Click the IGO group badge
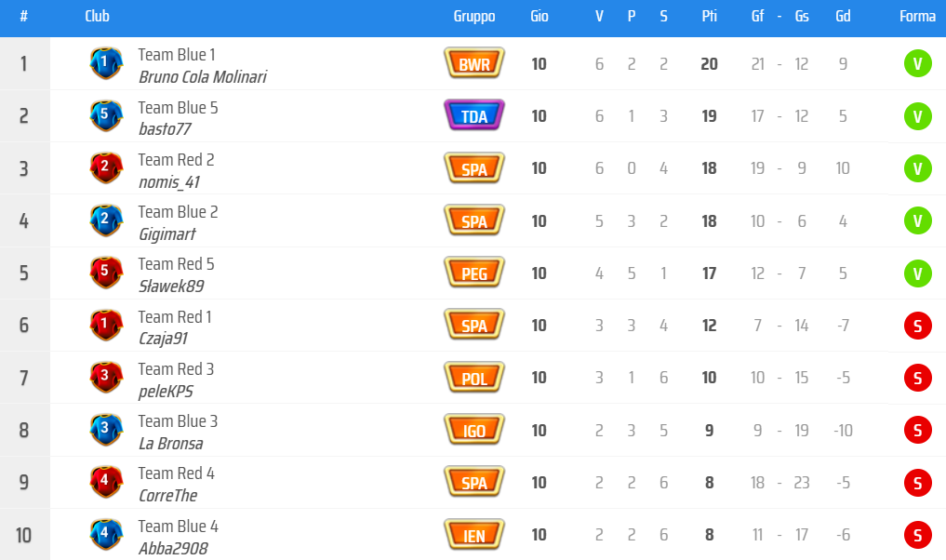The image size is (946, 560). click(x=474, y=430)
